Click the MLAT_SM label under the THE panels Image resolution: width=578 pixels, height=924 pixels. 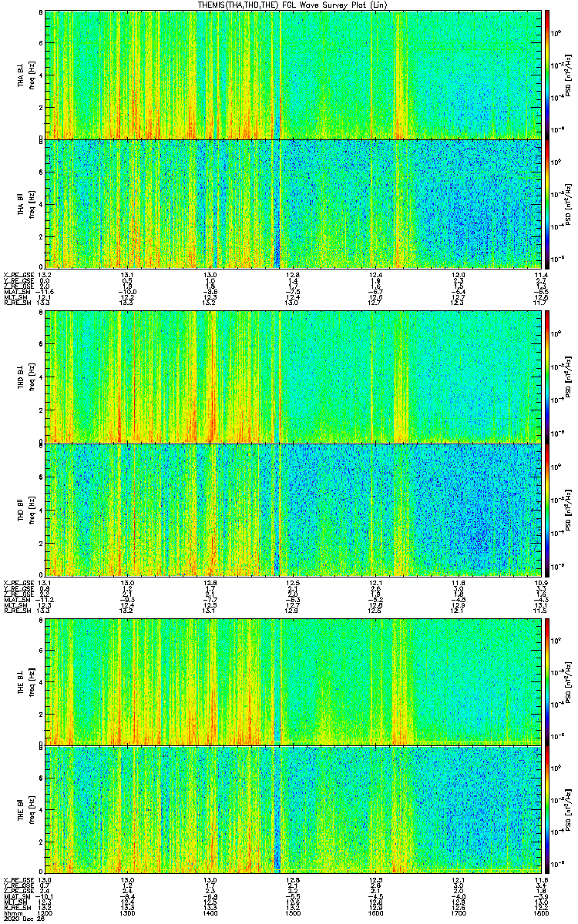point(17,896)
